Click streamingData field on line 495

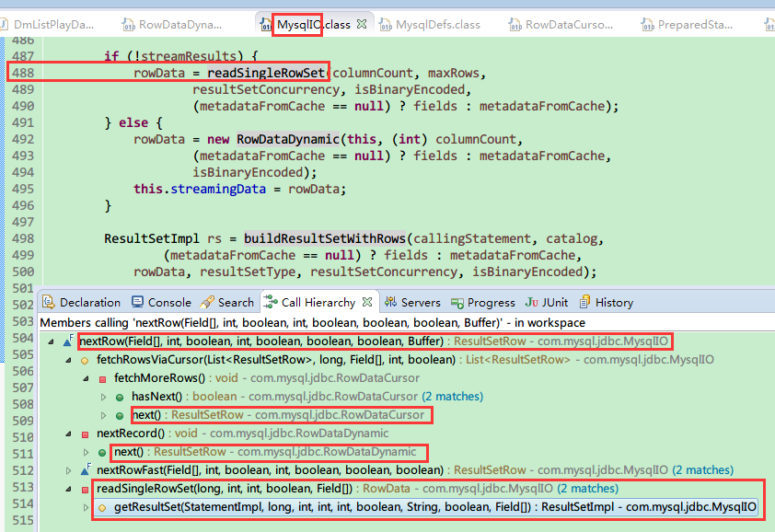[218, 190]
